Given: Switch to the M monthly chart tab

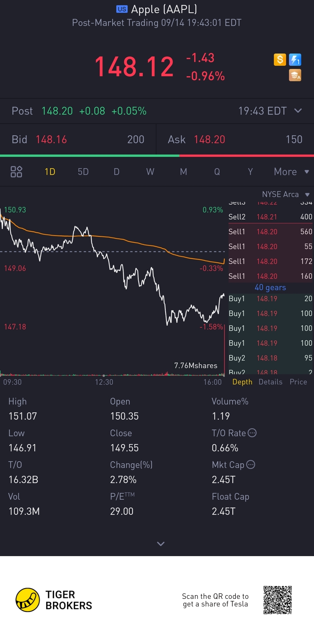Looking at the screenshot, I should (x=183, y=172).
